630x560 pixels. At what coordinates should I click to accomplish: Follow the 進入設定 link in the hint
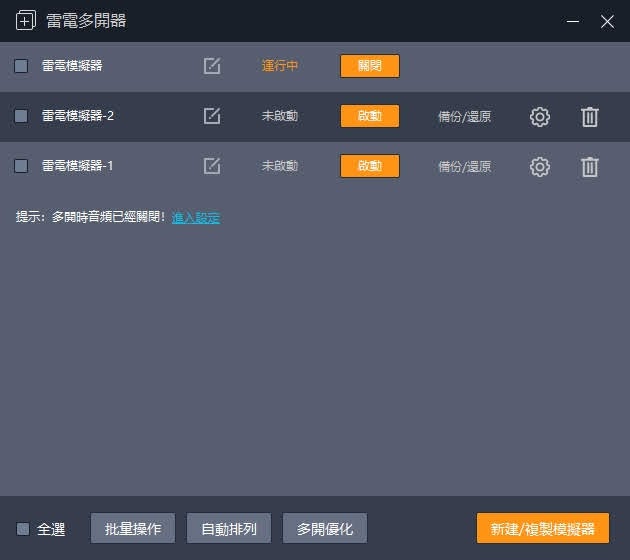coord(196,217)
